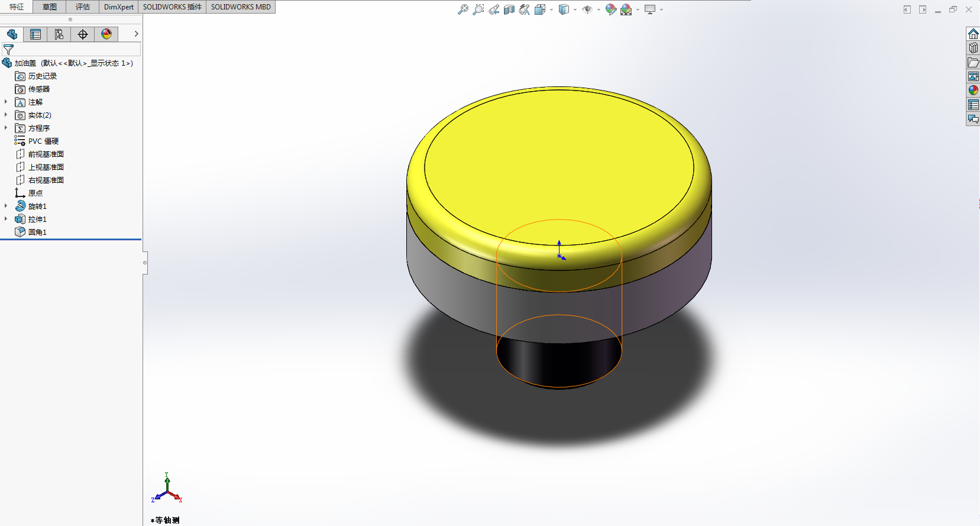
Task: Open SOLIDWORKS 插件 tab
Action: point(172,7)
